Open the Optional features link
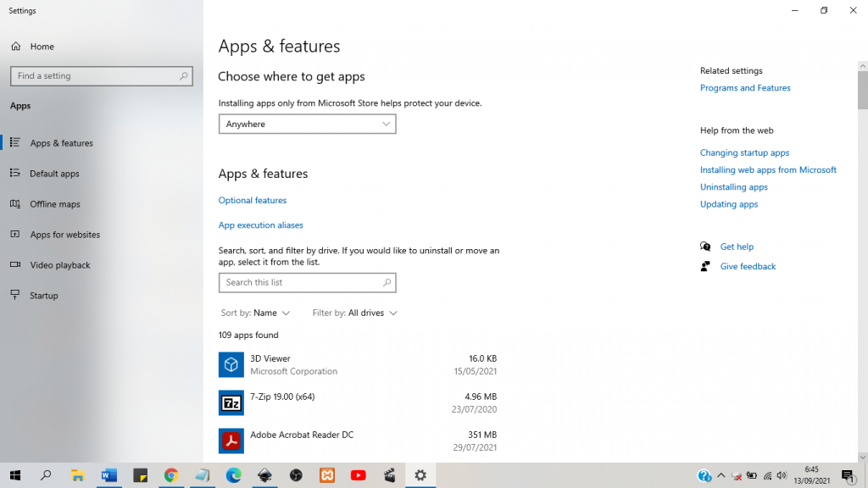Screen dimensions: 868x488 click(253, 200)
